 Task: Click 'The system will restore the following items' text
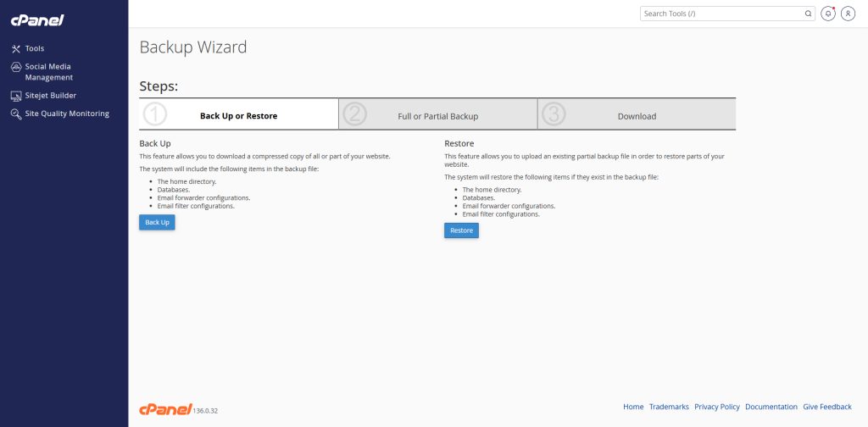(x=551, y=178)
